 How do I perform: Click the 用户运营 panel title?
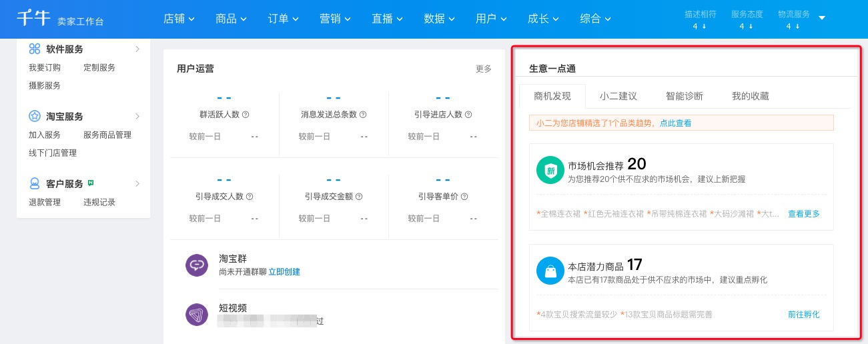[x=195, y=68]
